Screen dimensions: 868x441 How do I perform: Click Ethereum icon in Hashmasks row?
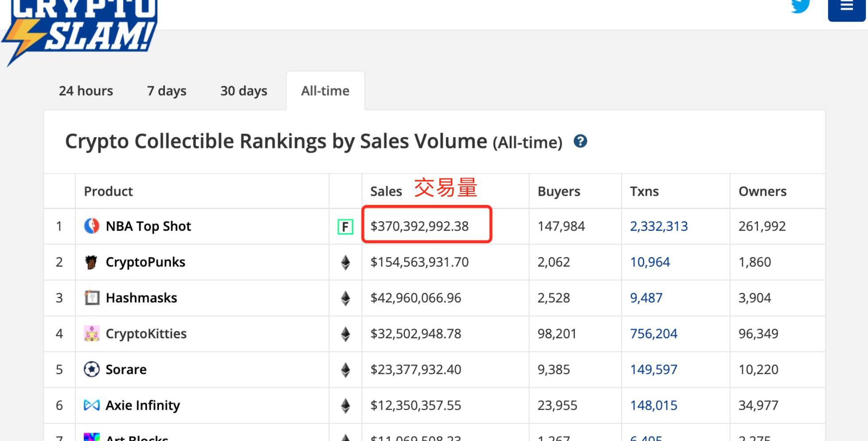(345, 298)
